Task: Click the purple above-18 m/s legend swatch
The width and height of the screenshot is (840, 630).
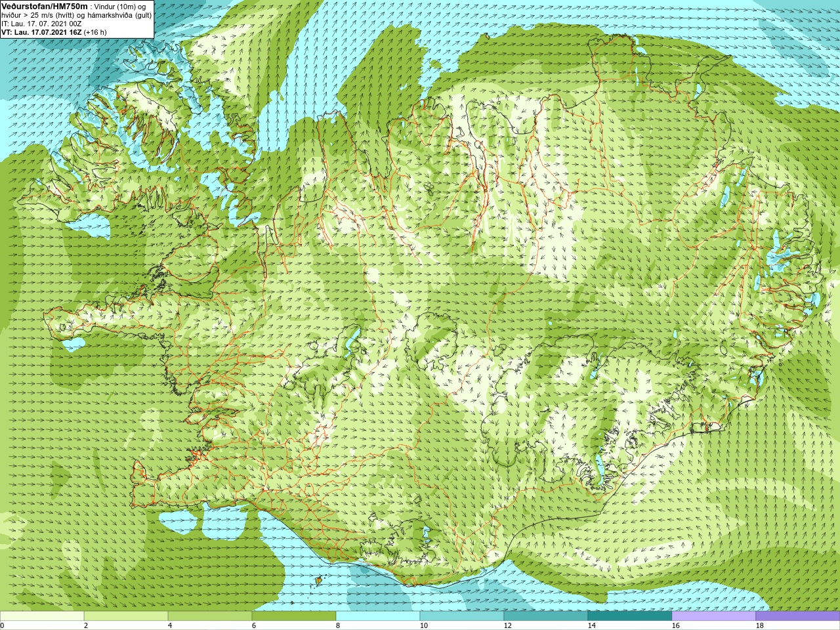Action: click(x=797, y=616)
